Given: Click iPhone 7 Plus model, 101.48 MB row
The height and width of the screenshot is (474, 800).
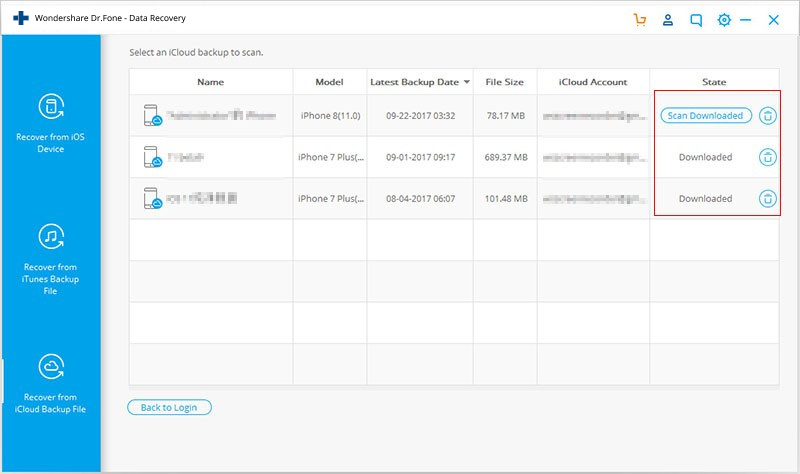Looking at the screenshot, I should click(331, 198).
